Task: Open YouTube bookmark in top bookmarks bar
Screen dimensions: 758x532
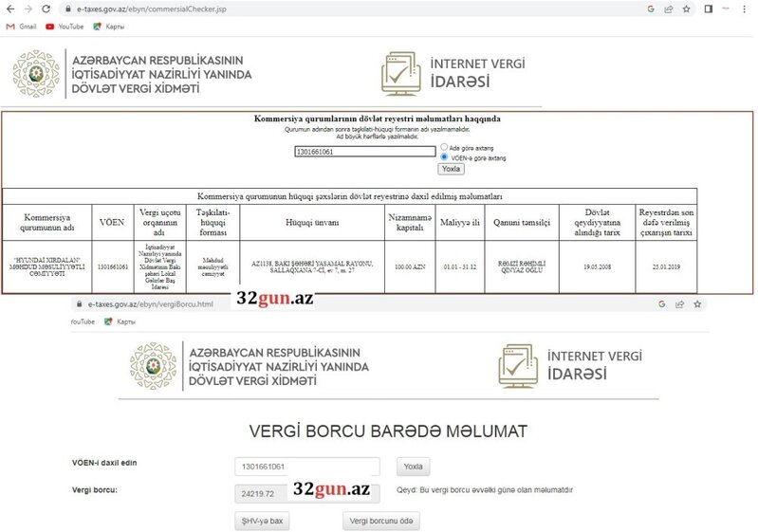Action: click(x=65, y=27)
